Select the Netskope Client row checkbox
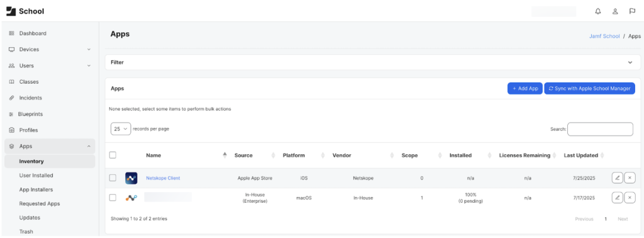This screenshot has width=644, height=238. tap(113, 178)
